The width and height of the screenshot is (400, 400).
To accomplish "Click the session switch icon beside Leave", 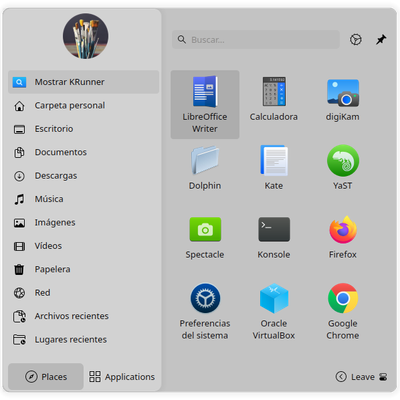I will 383,377.
